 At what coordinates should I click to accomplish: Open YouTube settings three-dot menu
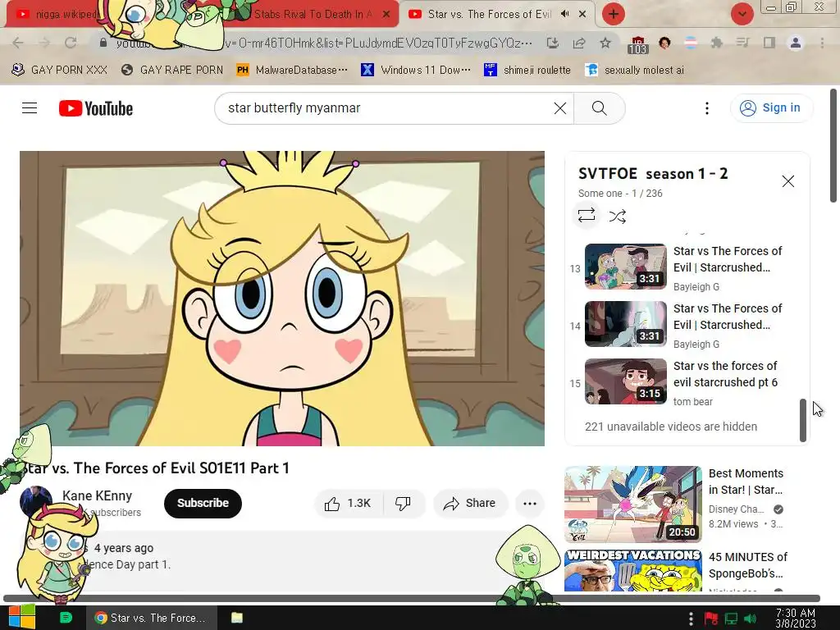click(706, 108)
